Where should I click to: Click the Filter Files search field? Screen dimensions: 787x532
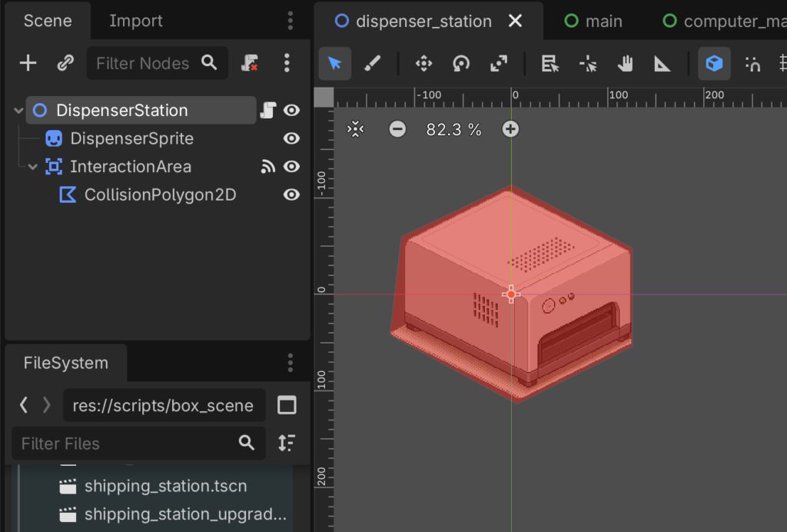[x=138, y=443]
